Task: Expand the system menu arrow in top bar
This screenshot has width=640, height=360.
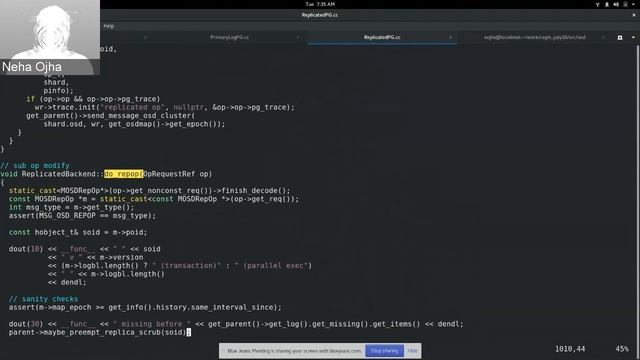Action: tap(633, 4)
